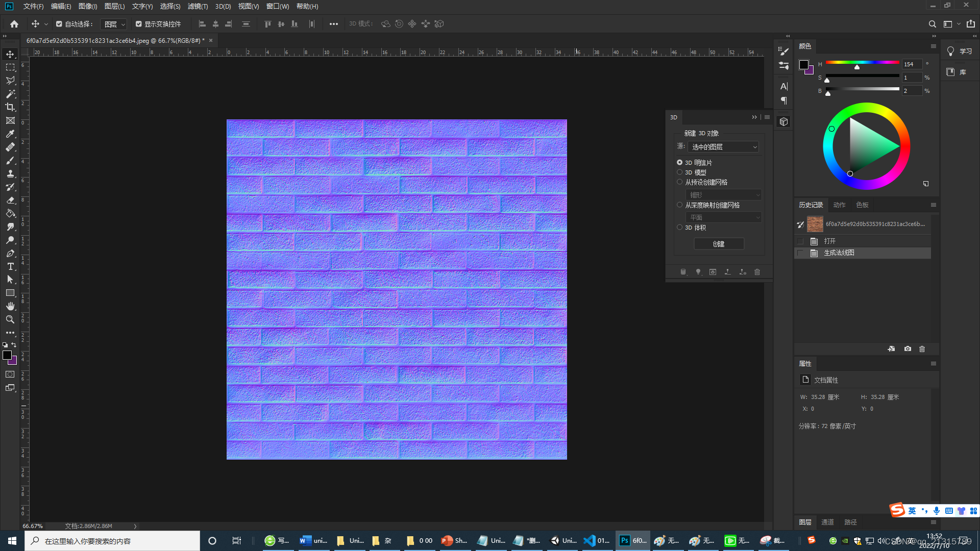Select the 从深度映射创建网格 radio option
980x551 pixels.
coord(679,205)
